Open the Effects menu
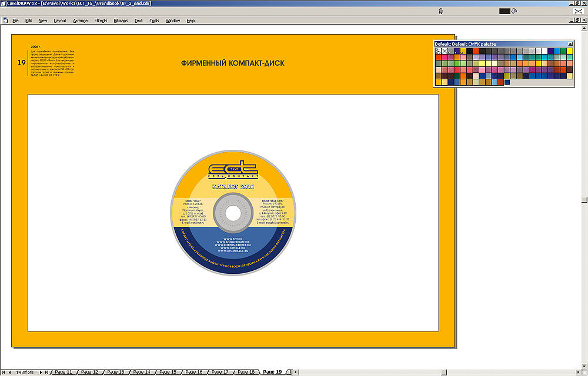588x376 pixels. tap(101, 21)
